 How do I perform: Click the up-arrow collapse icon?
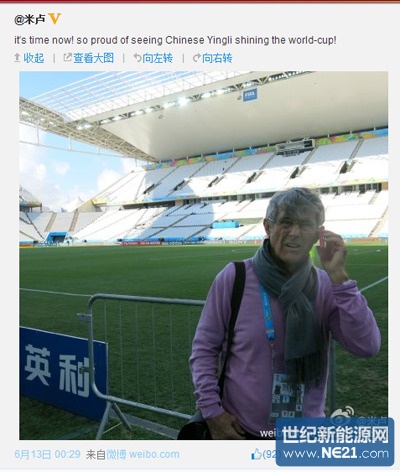(17, 58)
